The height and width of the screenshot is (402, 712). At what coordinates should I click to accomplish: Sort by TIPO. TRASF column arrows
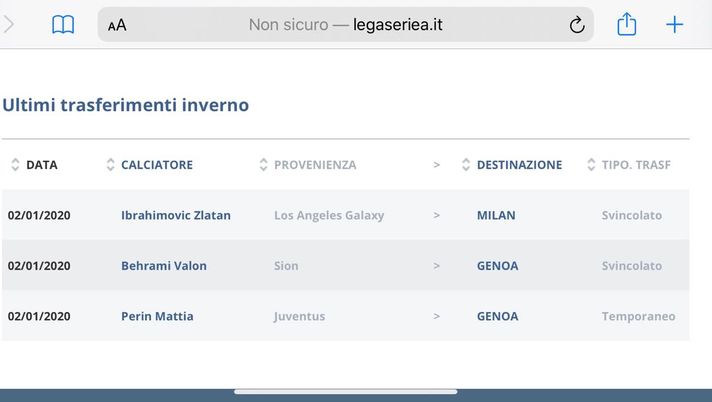click(591, 165)
